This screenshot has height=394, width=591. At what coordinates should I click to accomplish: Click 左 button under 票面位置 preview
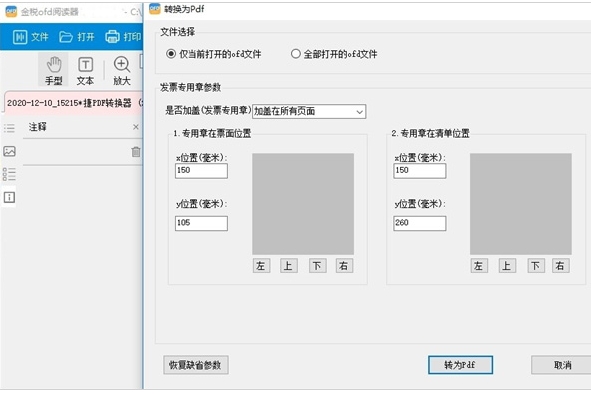coord(261,266)
